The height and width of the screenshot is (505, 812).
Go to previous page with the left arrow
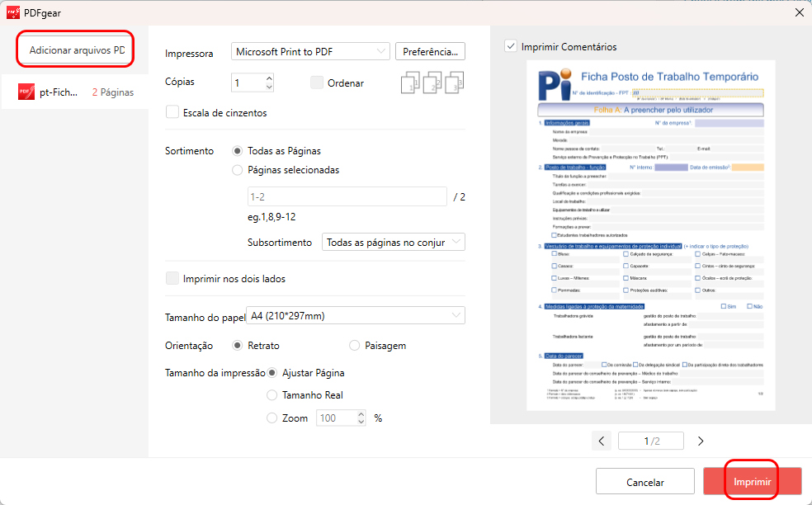click(602, 441)
